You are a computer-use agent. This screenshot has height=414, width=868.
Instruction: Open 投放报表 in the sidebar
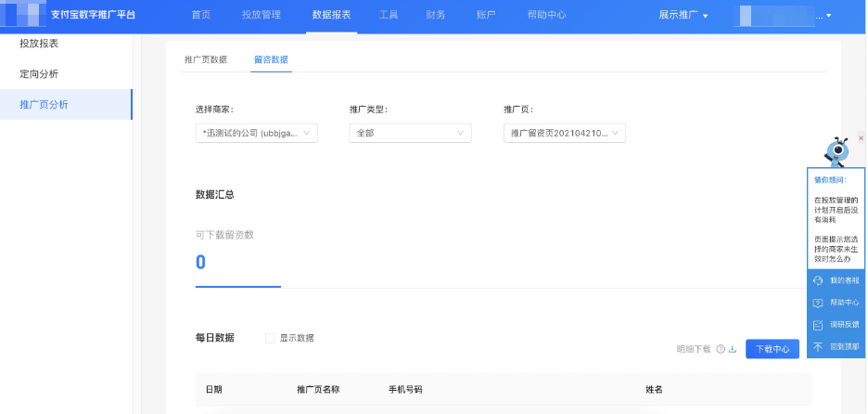39,44
